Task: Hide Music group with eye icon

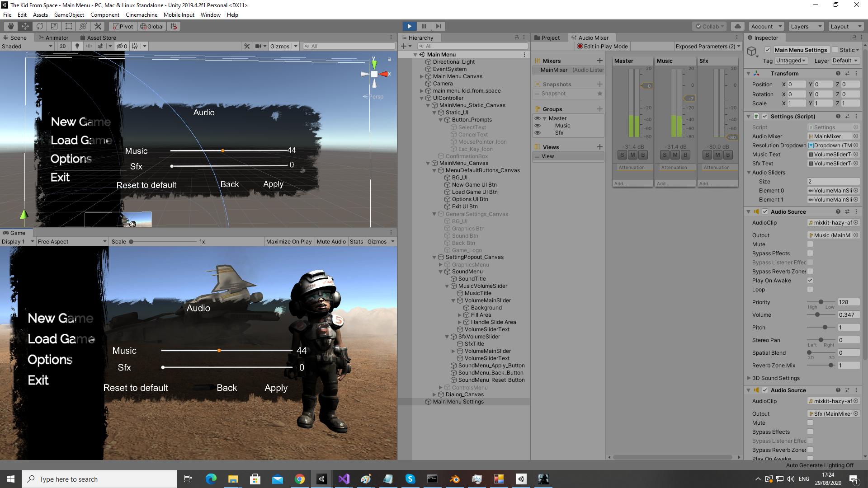Action: (538, 126)
